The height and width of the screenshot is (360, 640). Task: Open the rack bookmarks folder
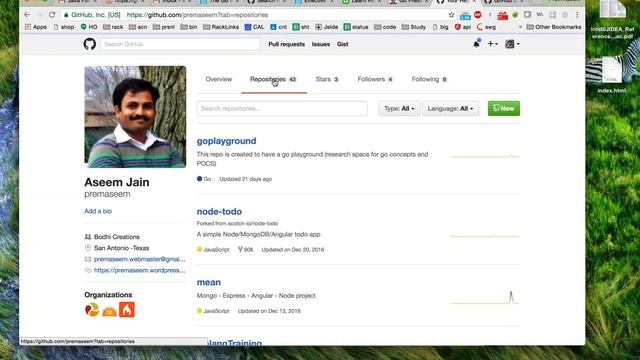pos(113,27)
